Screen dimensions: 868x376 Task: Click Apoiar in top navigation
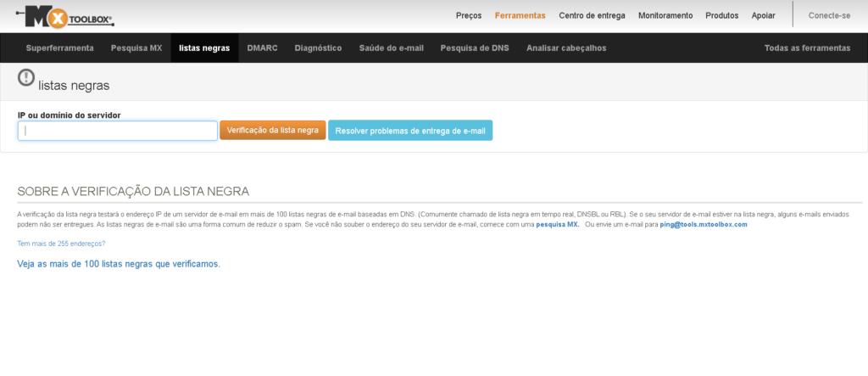point(763,15)
